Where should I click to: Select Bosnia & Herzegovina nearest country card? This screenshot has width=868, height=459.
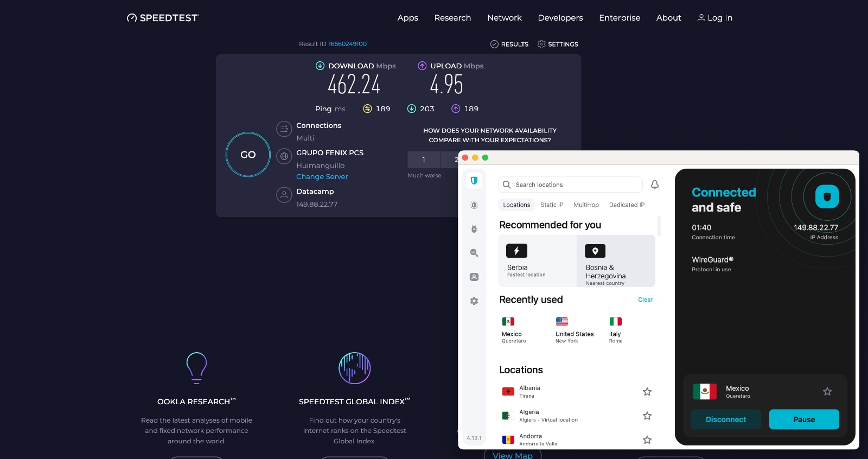click(x=616, y=261)
